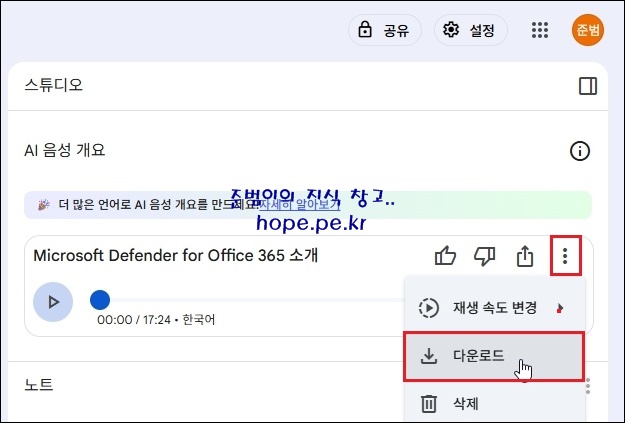
Task: Click the 노트 section heading
Action: point(39,385)
